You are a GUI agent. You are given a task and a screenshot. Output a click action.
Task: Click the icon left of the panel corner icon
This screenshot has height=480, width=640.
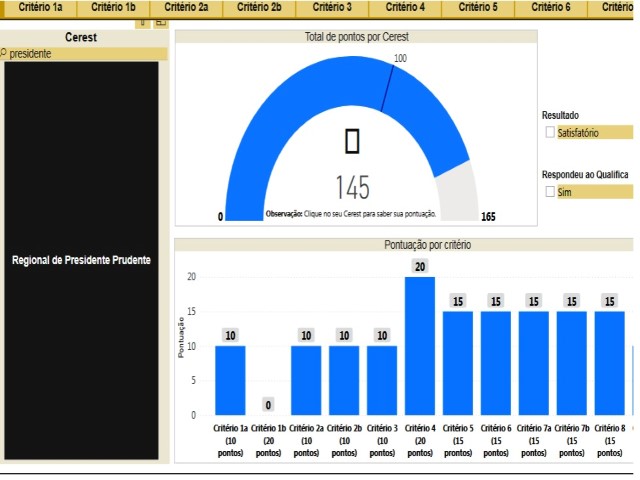[x=143, y=22]
